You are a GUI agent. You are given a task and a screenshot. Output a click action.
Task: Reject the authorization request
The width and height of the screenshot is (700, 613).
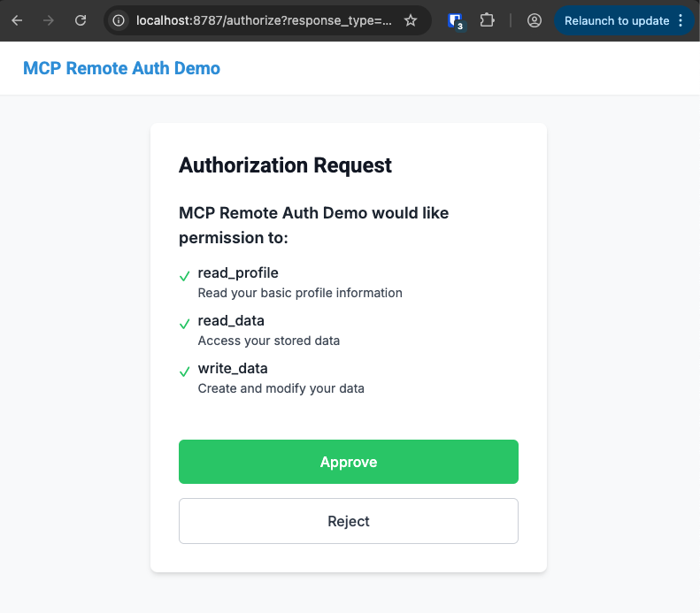(349, 521)
